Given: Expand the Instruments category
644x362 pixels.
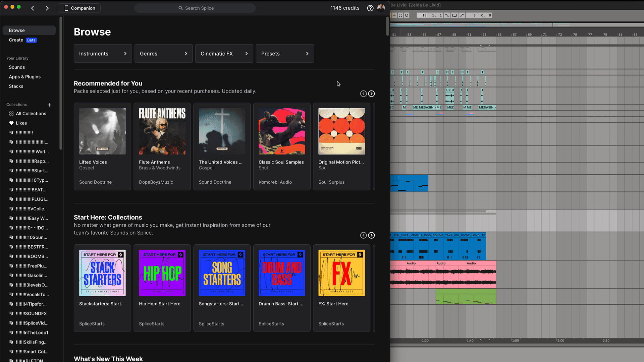Looking at the screenshot, I should pos(103,54).
